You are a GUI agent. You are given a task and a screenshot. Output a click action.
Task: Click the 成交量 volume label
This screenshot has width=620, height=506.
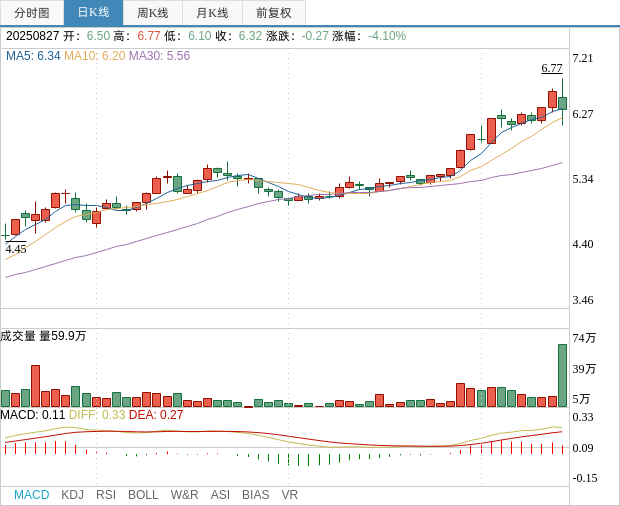19,336
